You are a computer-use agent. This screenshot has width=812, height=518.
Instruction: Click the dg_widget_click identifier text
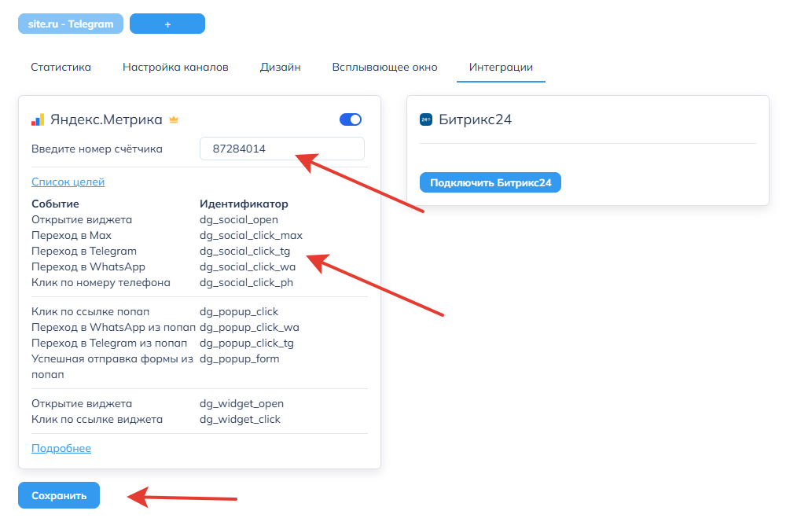point(240,420)
